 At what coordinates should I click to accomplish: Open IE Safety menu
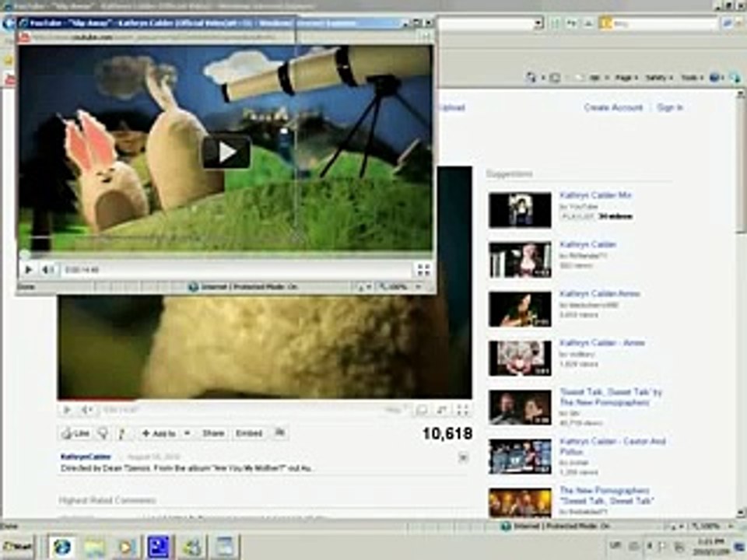659,78
